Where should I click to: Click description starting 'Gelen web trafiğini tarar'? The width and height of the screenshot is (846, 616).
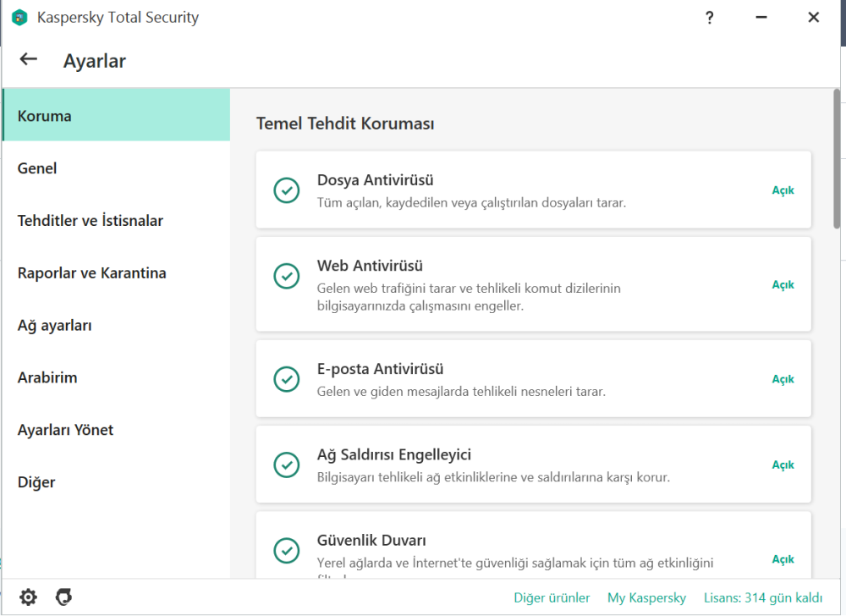point(469,297)
